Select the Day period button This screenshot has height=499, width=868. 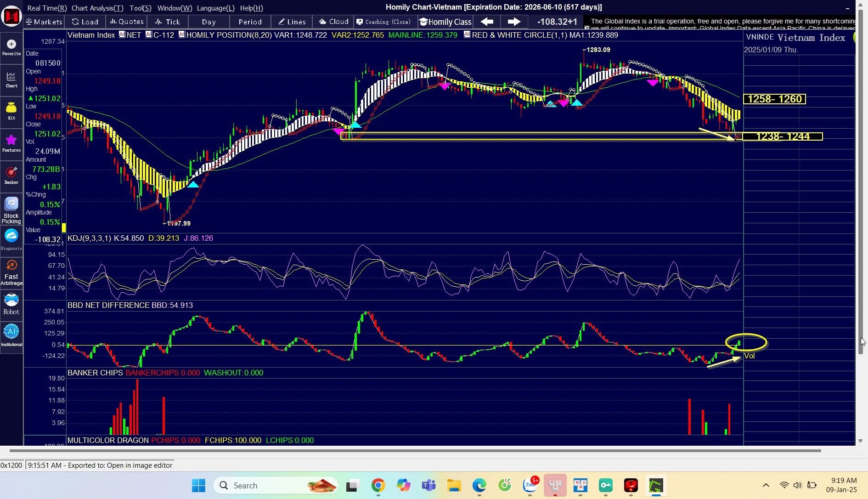click(x=209, y=22)
